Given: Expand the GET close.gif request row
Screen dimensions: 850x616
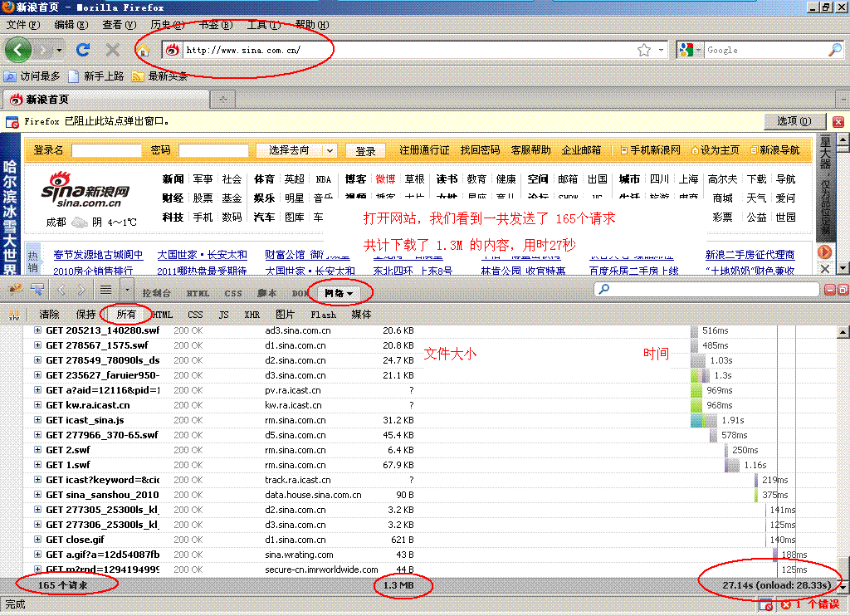Looking at the screenshot, I should coord(37,540).
